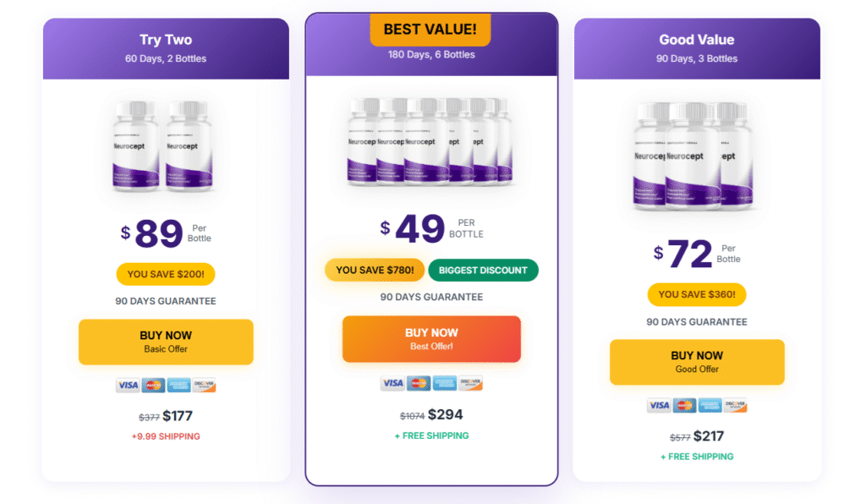Screen dimensions: 866x504
Task: Click the YOU SAVE $780! badge
Action: coord(375,270)
